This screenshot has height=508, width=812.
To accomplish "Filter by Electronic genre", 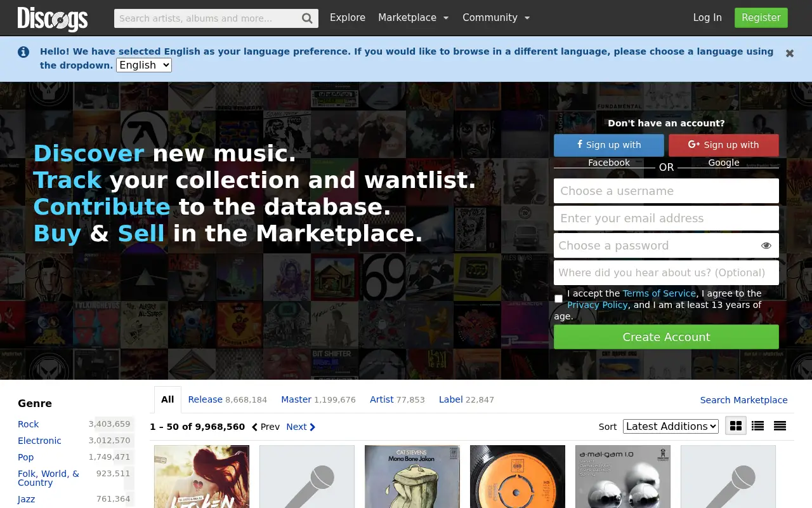I will tap(39, 441).
